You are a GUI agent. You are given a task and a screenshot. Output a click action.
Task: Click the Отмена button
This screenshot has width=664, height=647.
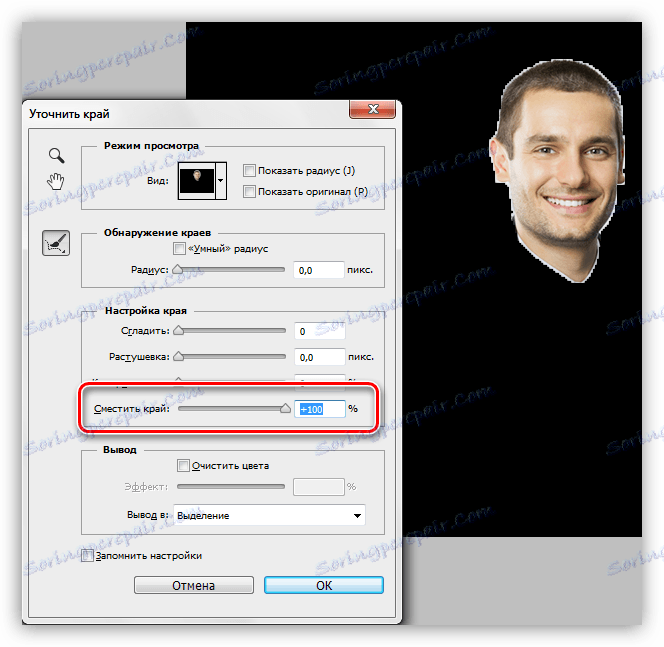click(x=194, y=585)
